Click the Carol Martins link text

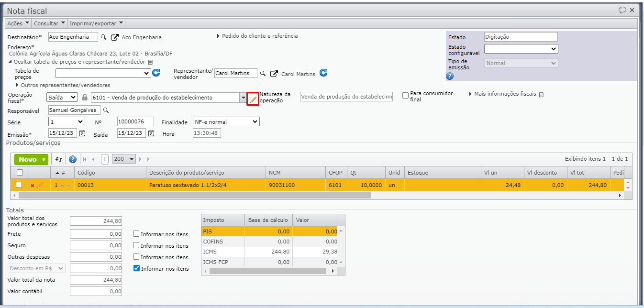(x=298, y=74)
